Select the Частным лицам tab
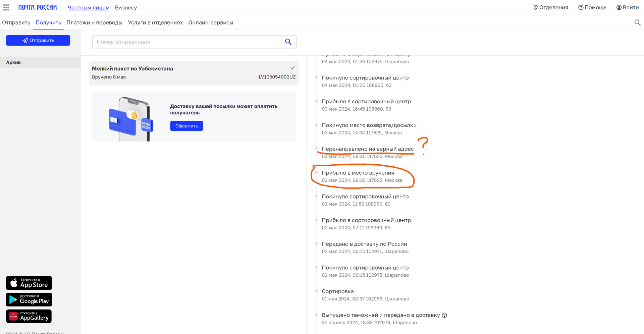 [x=89, y=8]
